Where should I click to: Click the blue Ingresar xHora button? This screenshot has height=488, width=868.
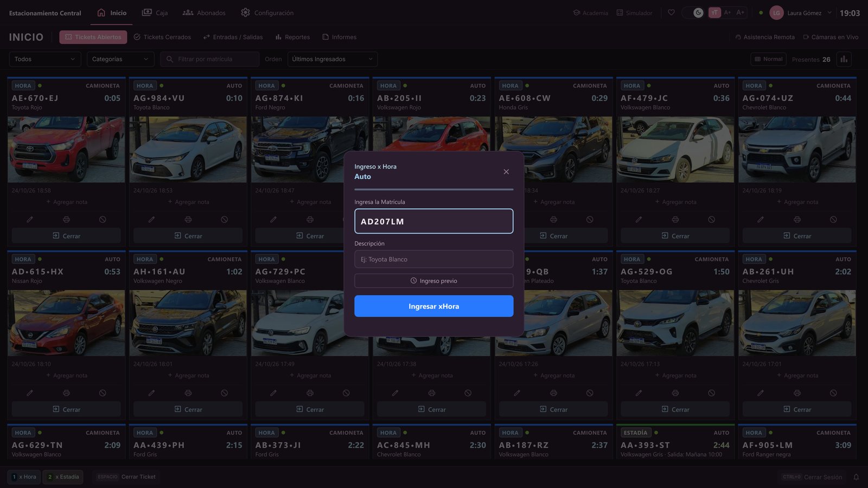tap(433, 306)
